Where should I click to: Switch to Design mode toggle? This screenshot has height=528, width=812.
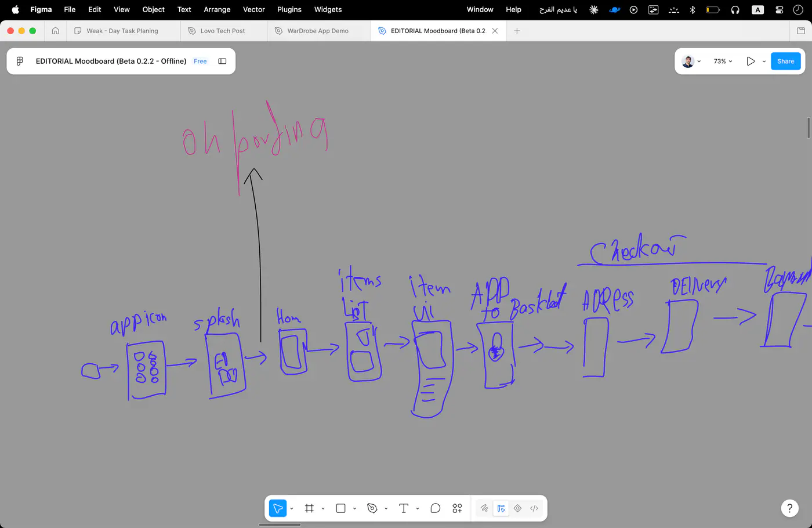point(501,508)
